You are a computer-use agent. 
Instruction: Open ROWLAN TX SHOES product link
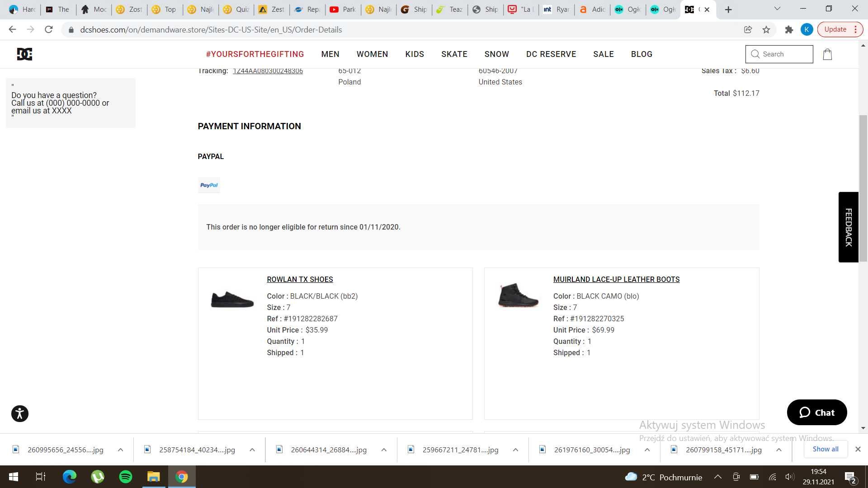click(x=300, y=279)
